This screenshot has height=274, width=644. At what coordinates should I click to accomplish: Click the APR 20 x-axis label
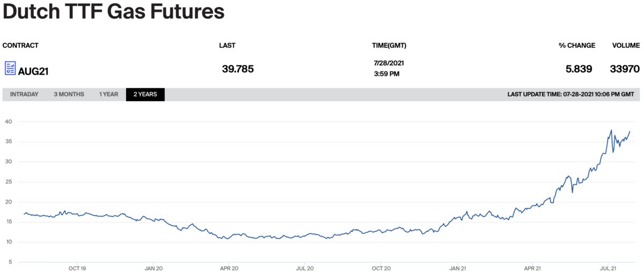[x=229, y=268]
